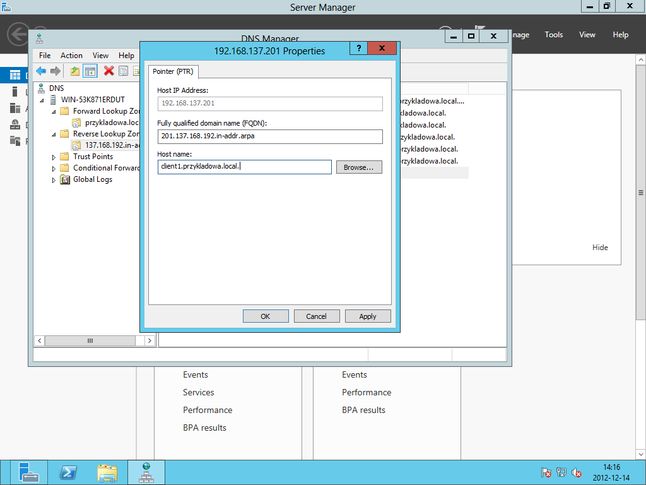Open File Explorer from the taskbar
The height and width of the screenshot is (485, 646).
point(107,473)
